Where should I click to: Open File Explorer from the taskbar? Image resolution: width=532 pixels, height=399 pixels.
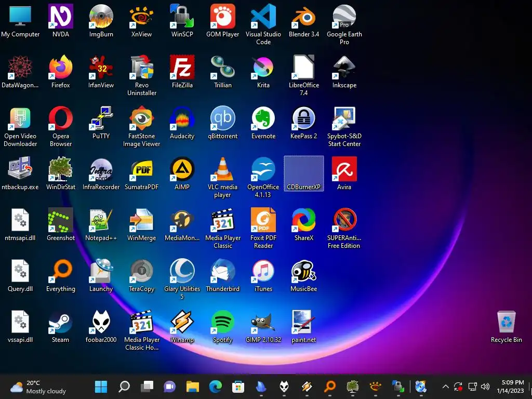tap(192, 387)
